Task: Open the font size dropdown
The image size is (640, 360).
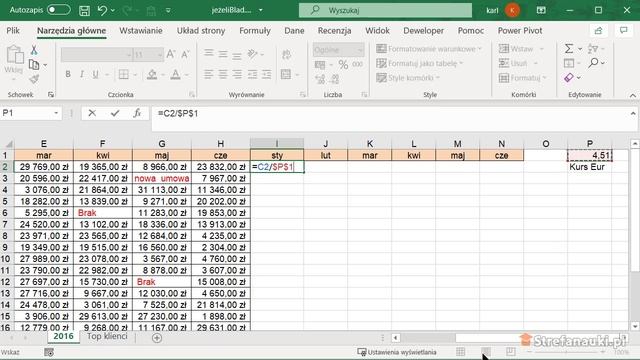Action: click(160, 54)
